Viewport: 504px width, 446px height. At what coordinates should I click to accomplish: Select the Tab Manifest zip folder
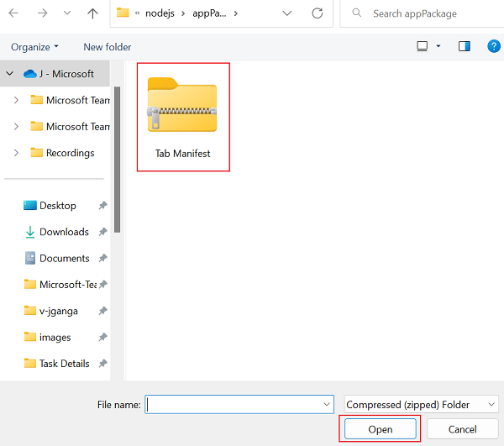point(183,118)
